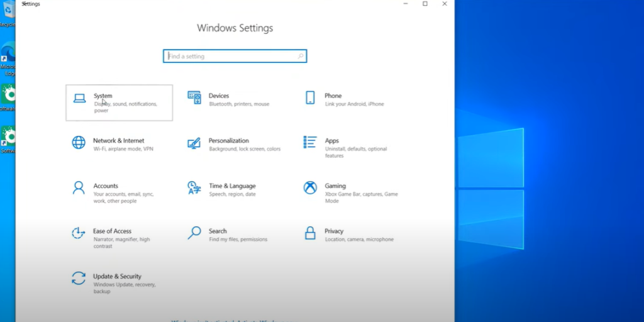
Task: Open Microsoft Edge desktop shortcut
Action: click(8, 59)
